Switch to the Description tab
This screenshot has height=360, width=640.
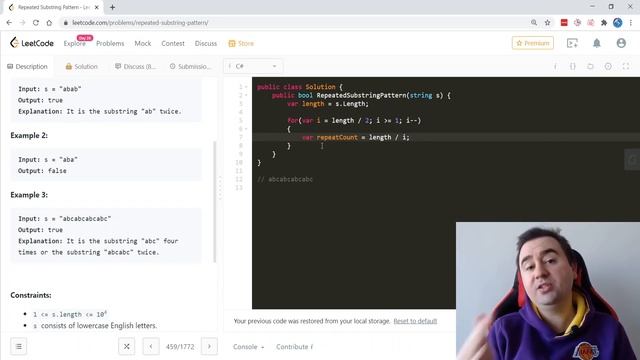27,67
